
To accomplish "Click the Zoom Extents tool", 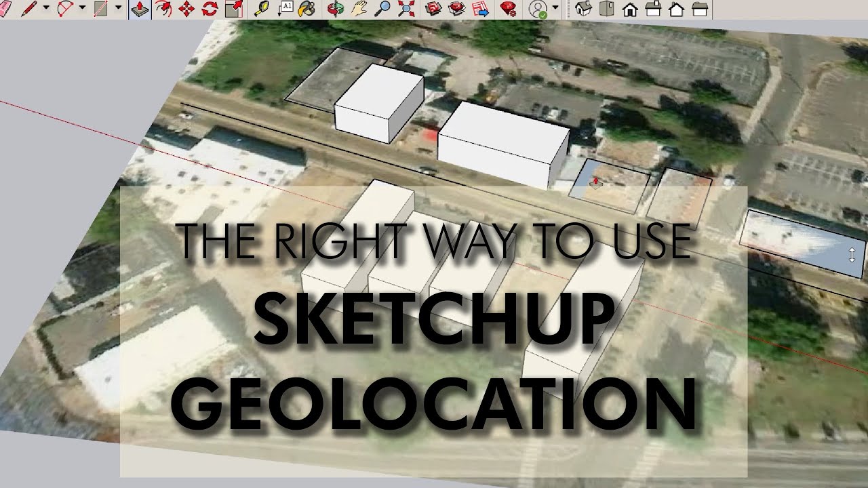I will point(406,9).
